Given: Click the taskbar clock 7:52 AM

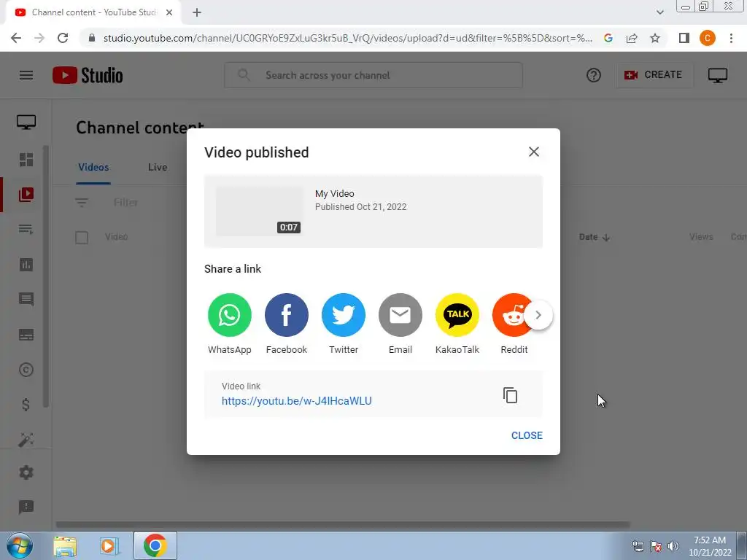Looking at the screenshot, I should [x=710, y=540].
